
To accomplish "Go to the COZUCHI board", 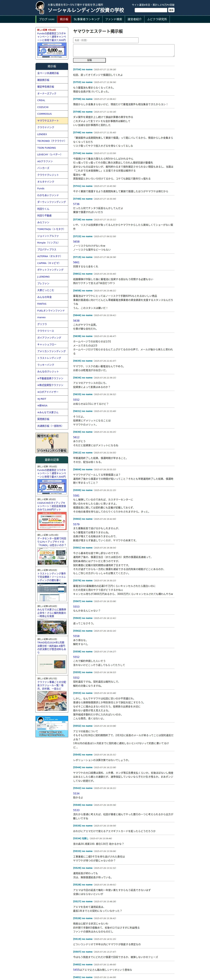I will (x=52, y=107).
